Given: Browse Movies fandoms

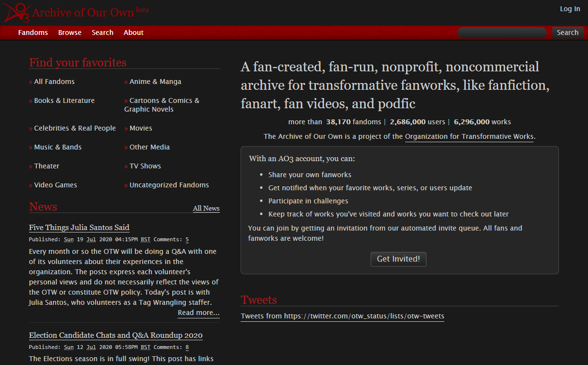Looking at the screenshot, I should coord(141,128).
